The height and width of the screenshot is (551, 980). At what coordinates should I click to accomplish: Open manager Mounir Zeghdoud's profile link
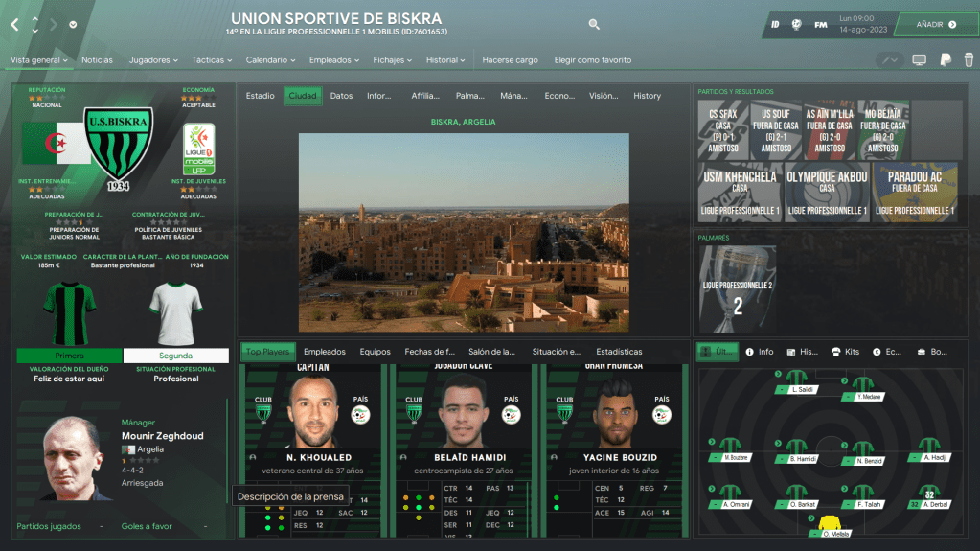point(162,436)
